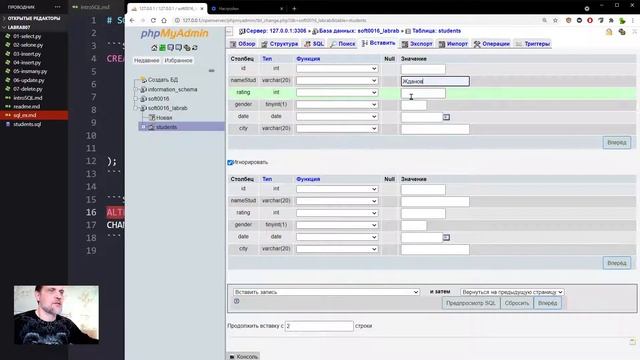Screen dimensions: 640x360
Task: Click Вперед button under the second form
Action: click(616, 263)
